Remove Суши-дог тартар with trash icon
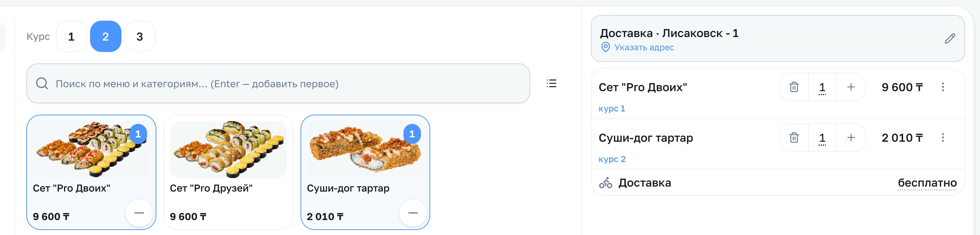980x235 pixels. tap(794, 137)
